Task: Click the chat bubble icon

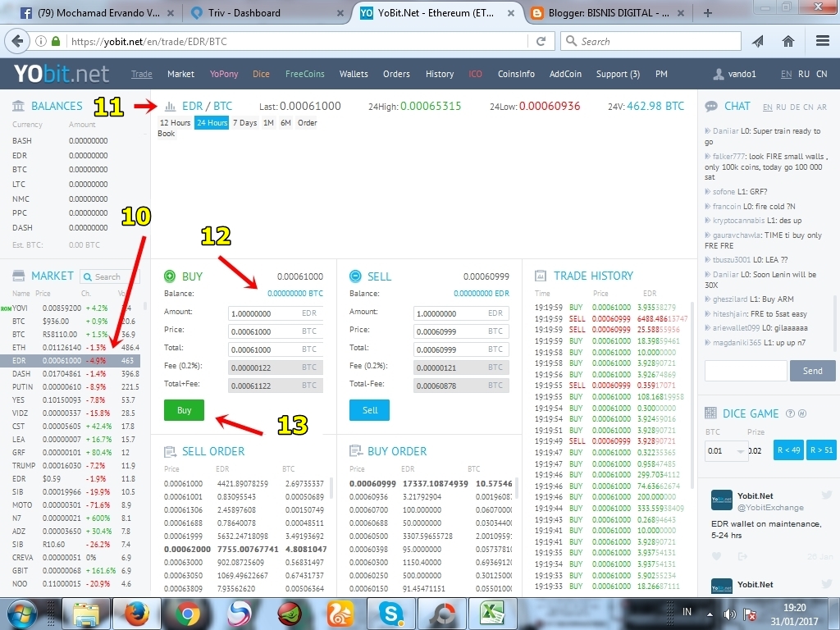Action: [x=711, y=107]
